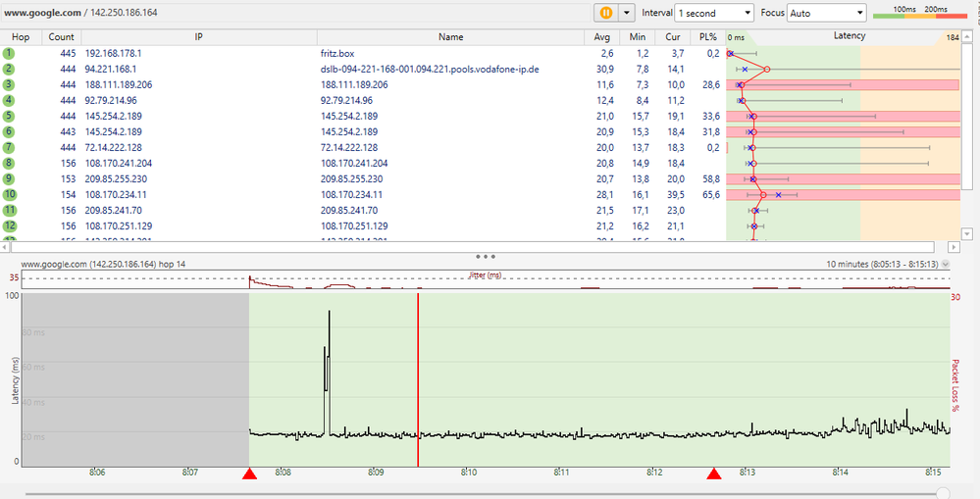Pause the trace with the orange button
980x499 pixels.
(605, 13)
